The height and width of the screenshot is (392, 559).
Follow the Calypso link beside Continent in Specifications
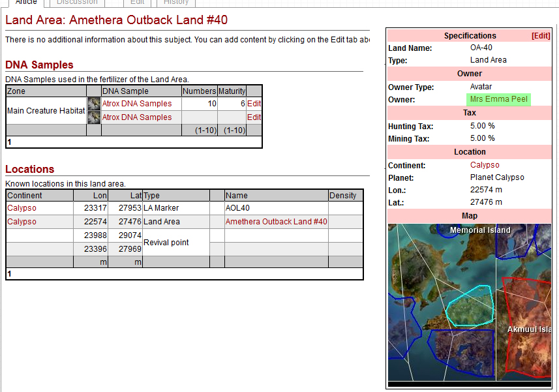pyautogui.click(x=485, y=165)
